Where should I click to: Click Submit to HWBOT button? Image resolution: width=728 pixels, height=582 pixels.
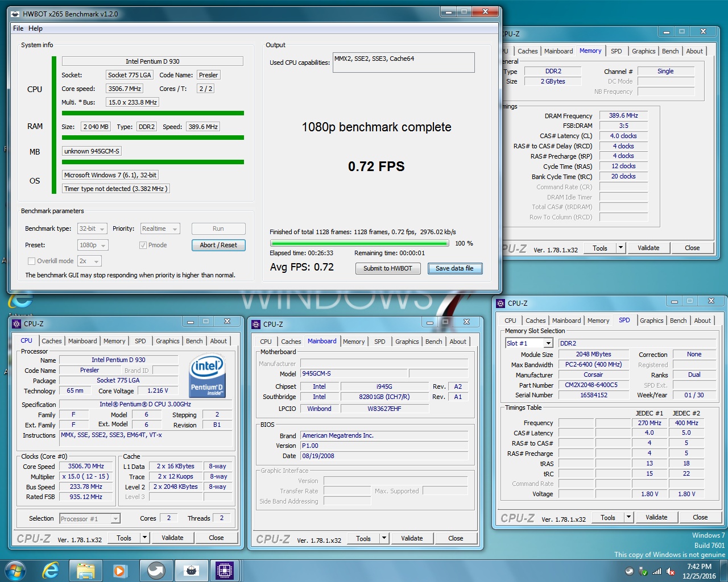[x=388, y=268]
